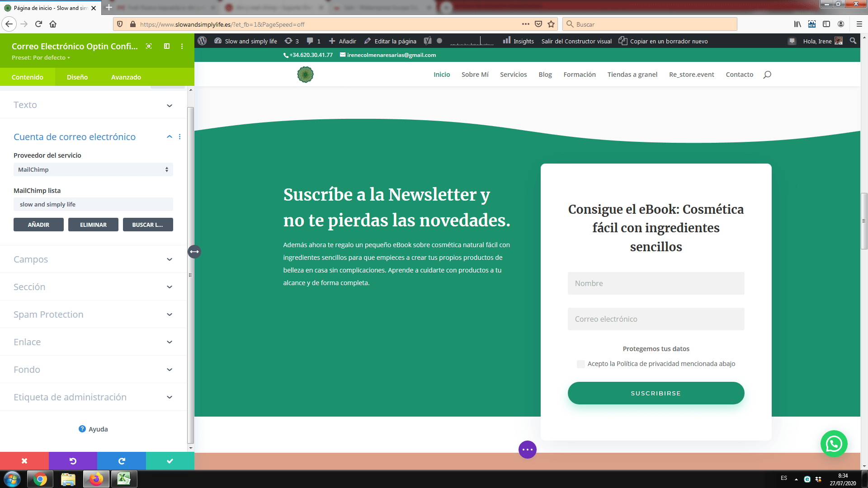Open Chrome from the taskbar
Screen dimensions: 868x488
40,479
